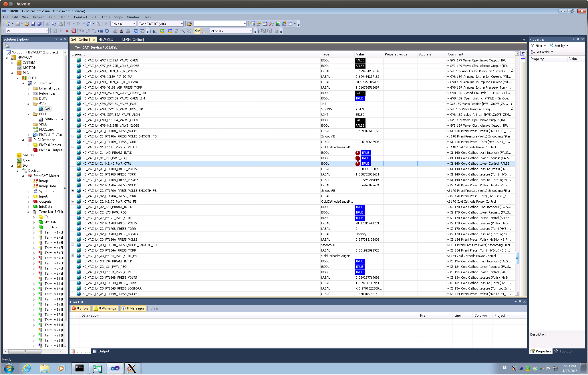Click the Unforce Values toolbar icon
Viewport: 588px width, 375px height.
pos(128,31)
